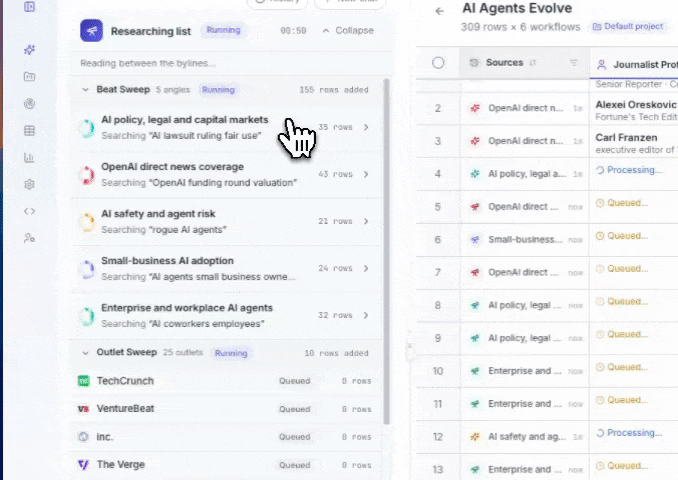Screen dimensions: 678x480
Task: Open the settings gear in sidebar
Action: coord(29,185)
